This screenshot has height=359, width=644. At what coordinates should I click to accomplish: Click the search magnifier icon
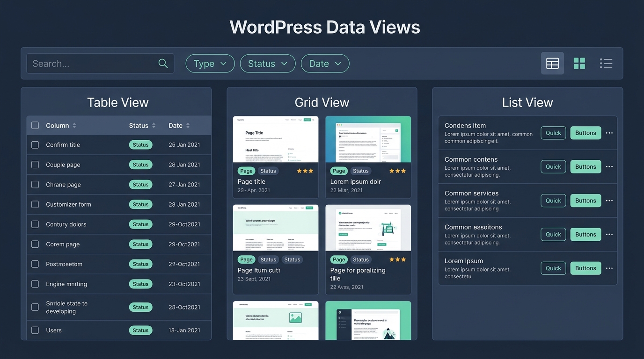pos(163,64)
